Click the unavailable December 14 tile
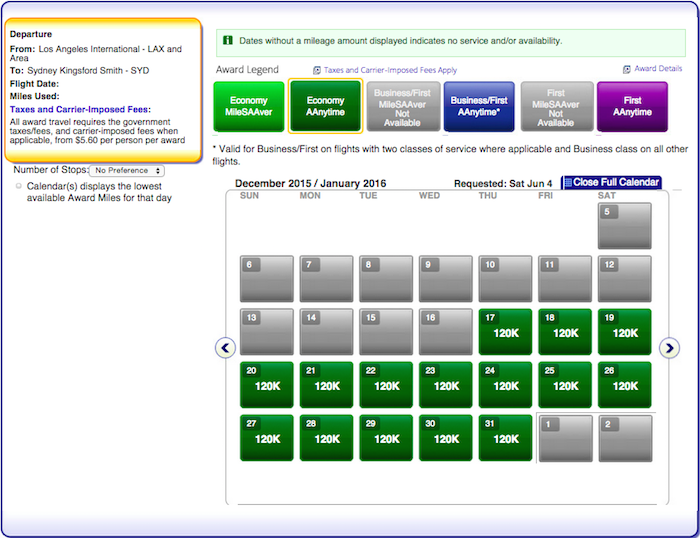This screenshot has height=538, width=700. pyautogui.click(x=326, y=332)
